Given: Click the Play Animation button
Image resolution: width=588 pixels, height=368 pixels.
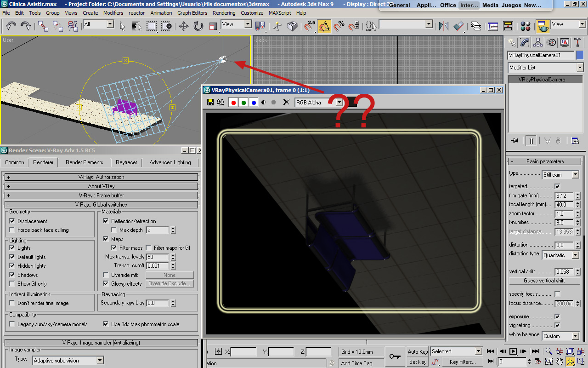Looking at the screenshot, I should 513,351.
